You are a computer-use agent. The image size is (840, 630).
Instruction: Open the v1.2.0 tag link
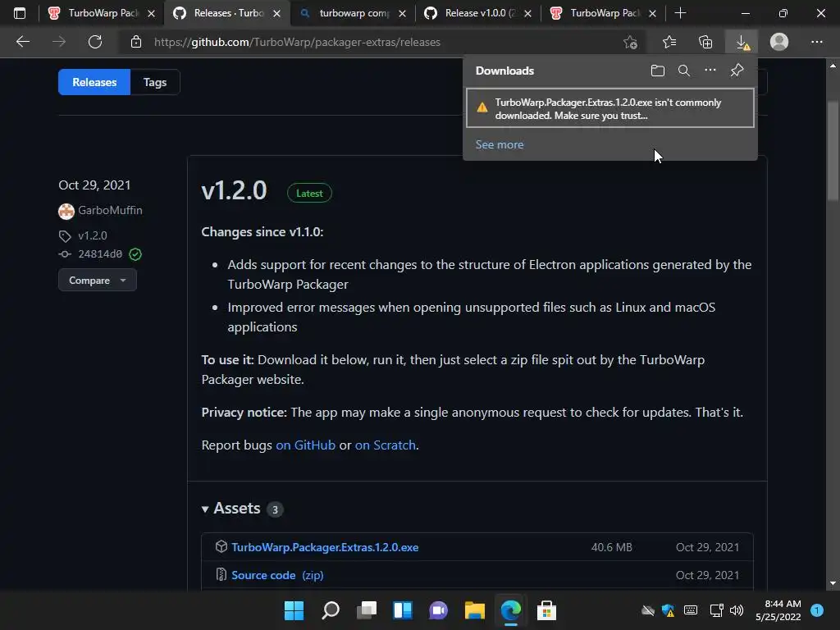tap(93, 235)
